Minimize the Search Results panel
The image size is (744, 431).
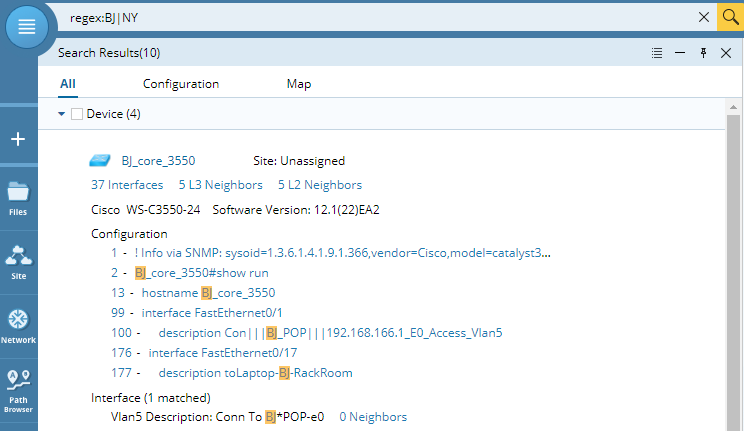680,53
